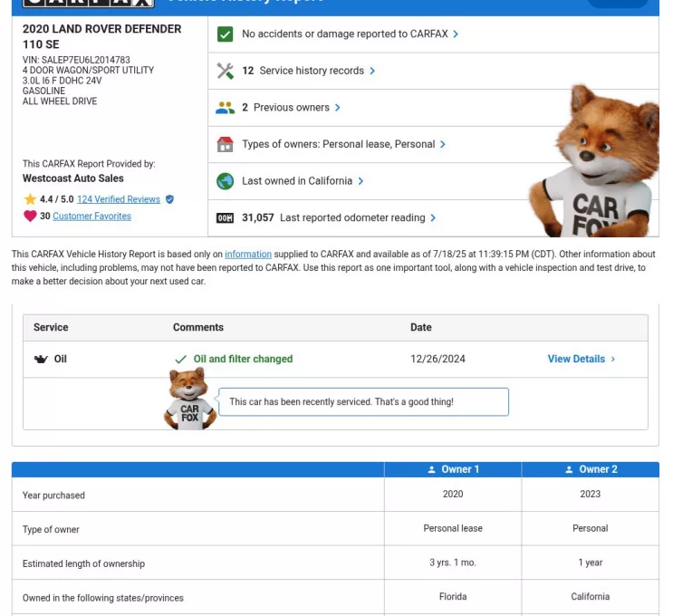Click the large Car Fox mascot image
Viewport: 673px width, 616px height.
(x=593, y=163)
